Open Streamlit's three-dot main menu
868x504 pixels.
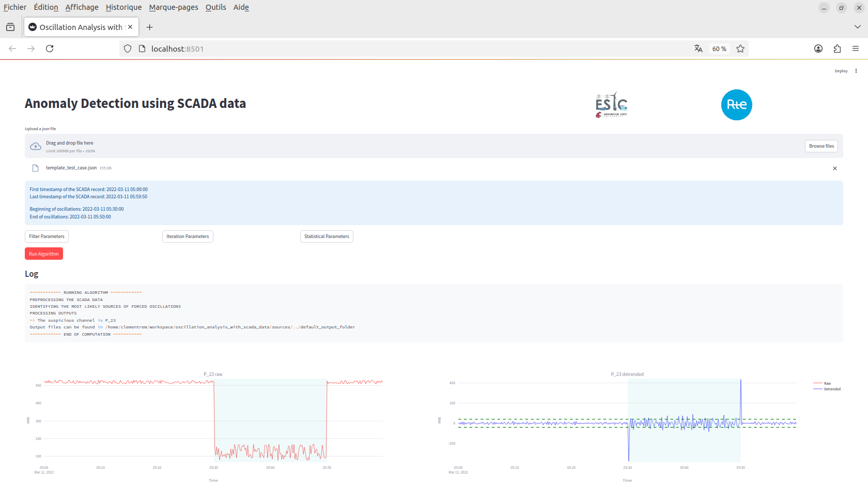pos(856,71)
